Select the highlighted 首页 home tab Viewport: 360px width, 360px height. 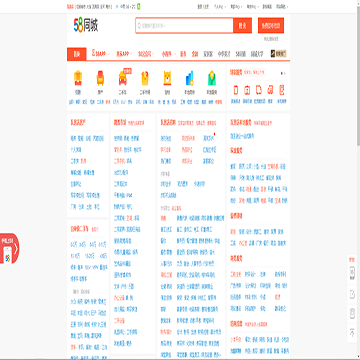77,54
